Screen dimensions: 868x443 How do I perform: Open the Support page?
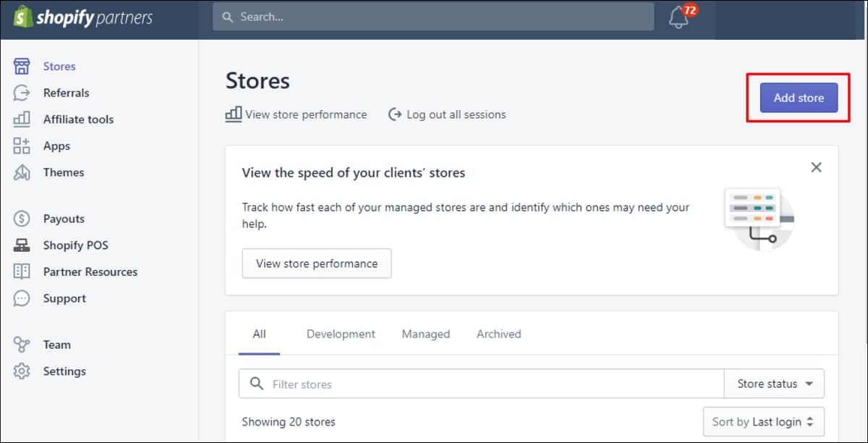coord(64,298)
